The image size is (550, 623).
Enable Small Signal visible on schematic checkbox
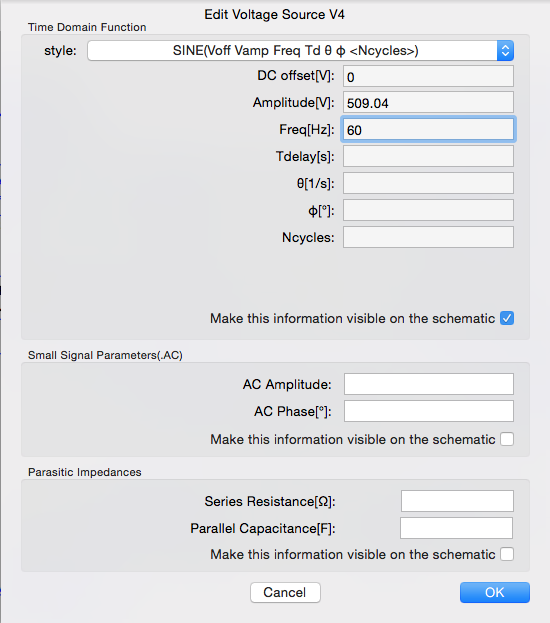tap(507, 439)
